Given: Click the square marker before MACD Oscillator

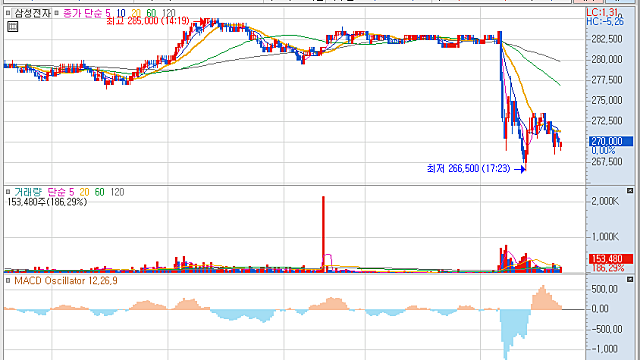Looking at the screenshot, I should pos(8,281).
